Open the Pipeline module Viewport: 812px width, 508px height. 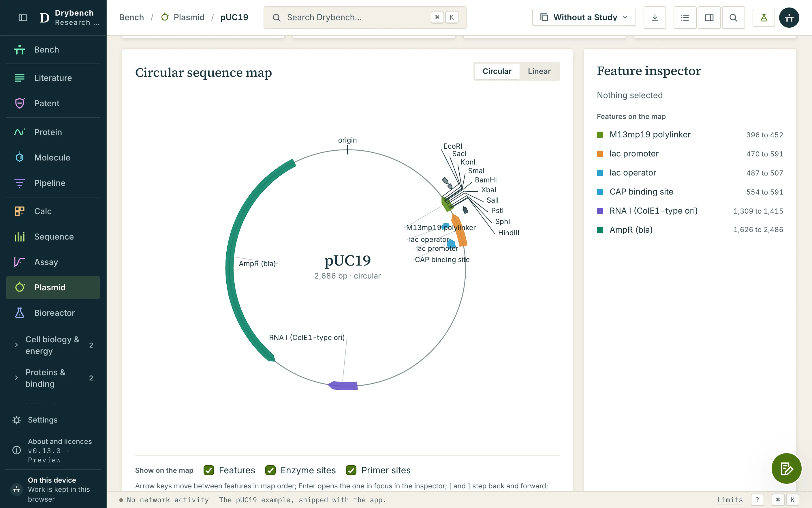(x=53, y=183)
